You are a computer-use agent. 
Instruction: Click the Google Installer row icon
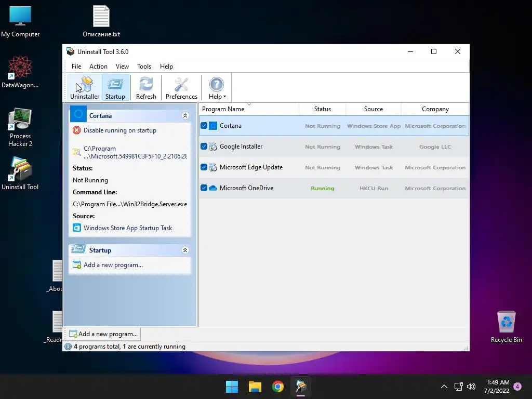212,147
